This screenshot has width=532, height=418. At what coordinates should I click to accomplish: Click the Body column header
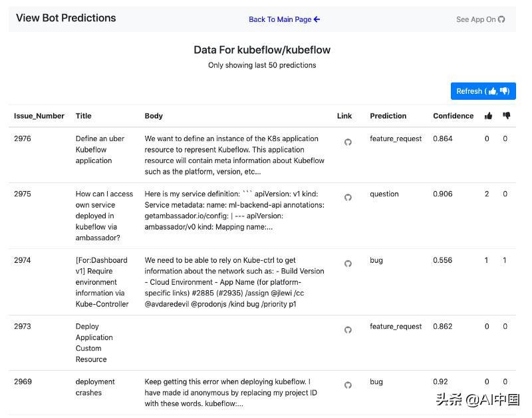[154, 116]
